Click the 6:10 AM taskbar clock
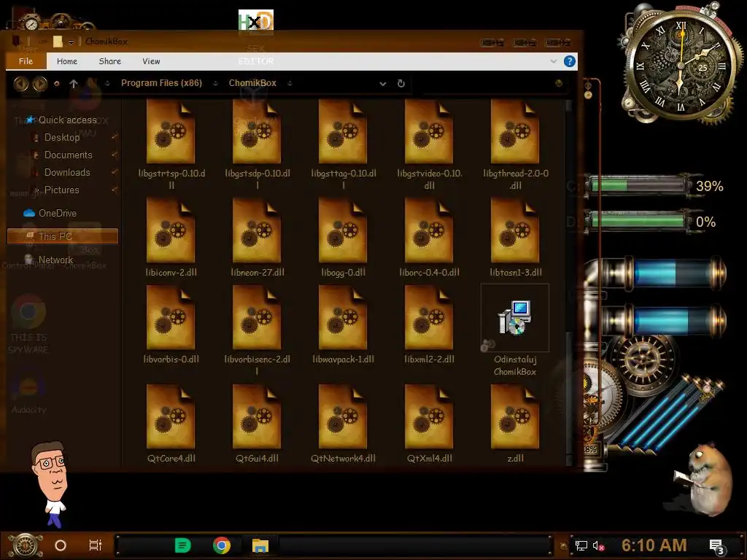747x560 pixels. pyautogui.click(x=654, y=545)
